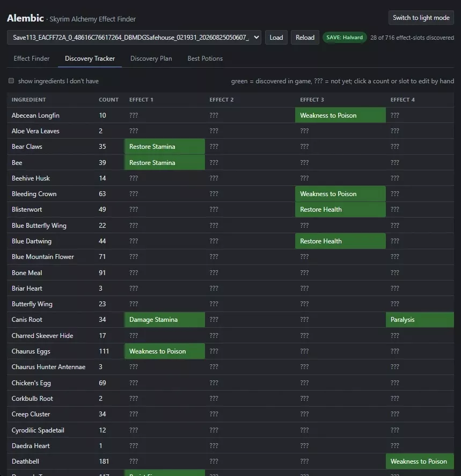Open the Effect Finder tab
The image size is (461, 476).
click(32, 58)
